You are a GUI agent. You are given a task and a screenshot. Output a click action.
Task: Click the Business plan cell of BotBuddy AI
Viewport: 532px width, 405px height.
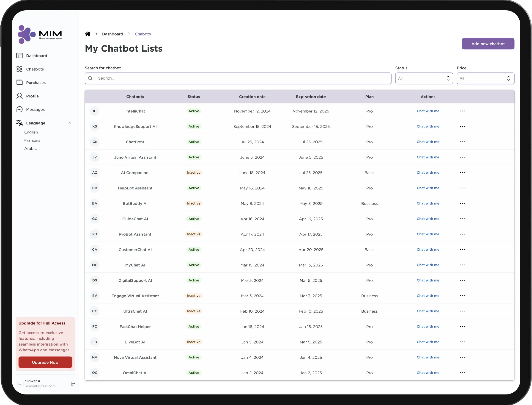click(369, 203)
